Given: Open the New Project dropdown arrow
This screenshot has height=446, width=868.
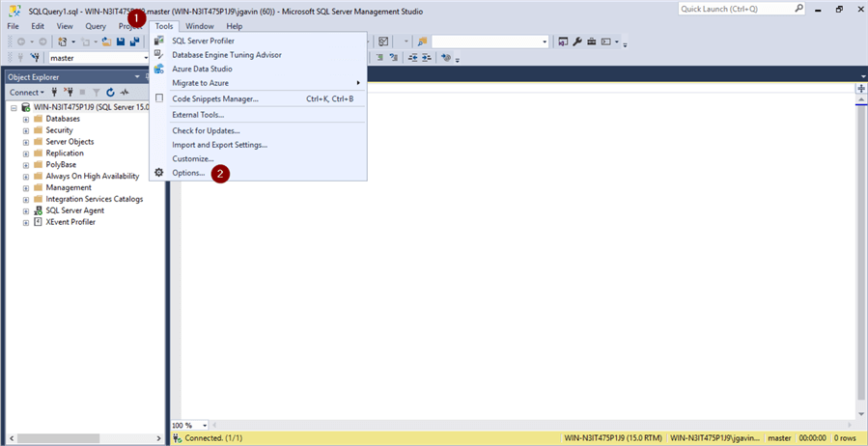Looking at the screenshot, I should coord(73,42).
